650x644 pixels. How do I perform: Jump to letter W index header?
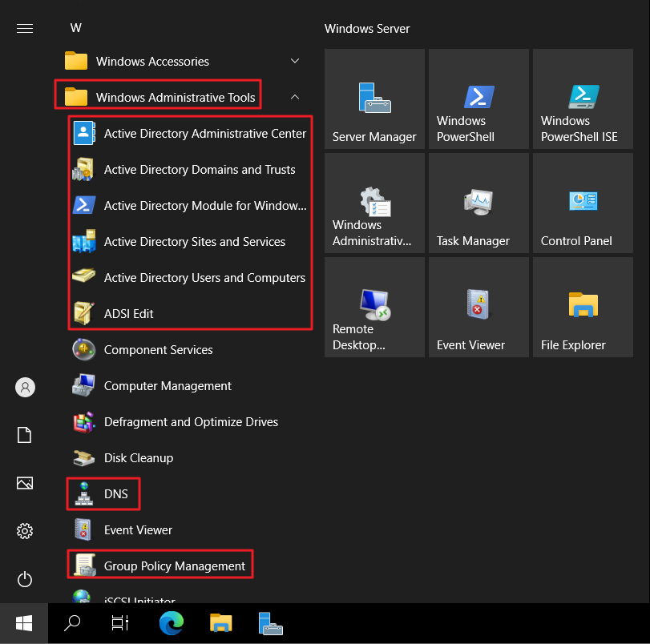(x=76, y=28)
